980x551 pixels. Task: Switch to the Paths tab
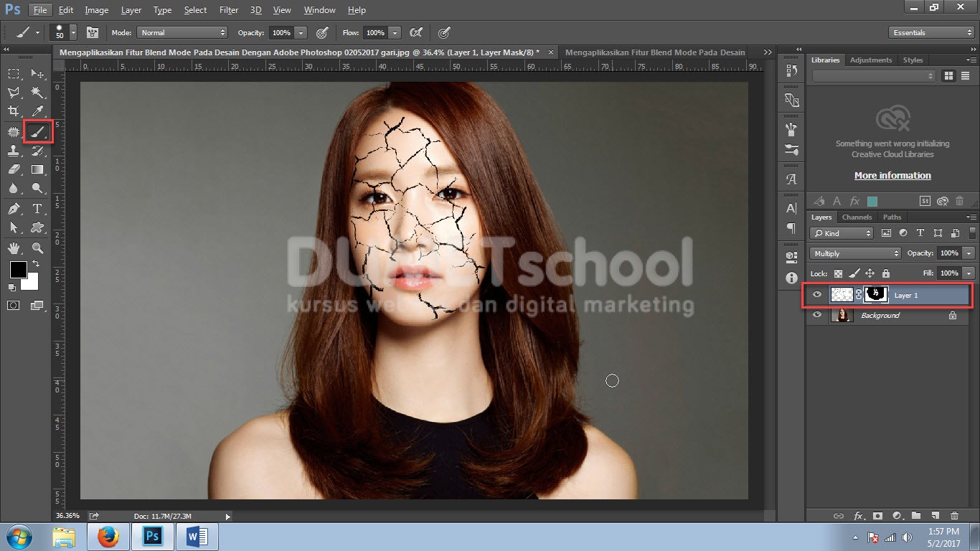coord(892,217)
